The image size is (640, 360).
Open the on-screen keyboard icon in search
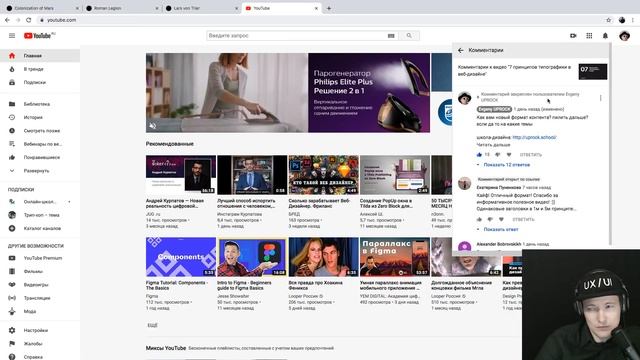point(391,36)
